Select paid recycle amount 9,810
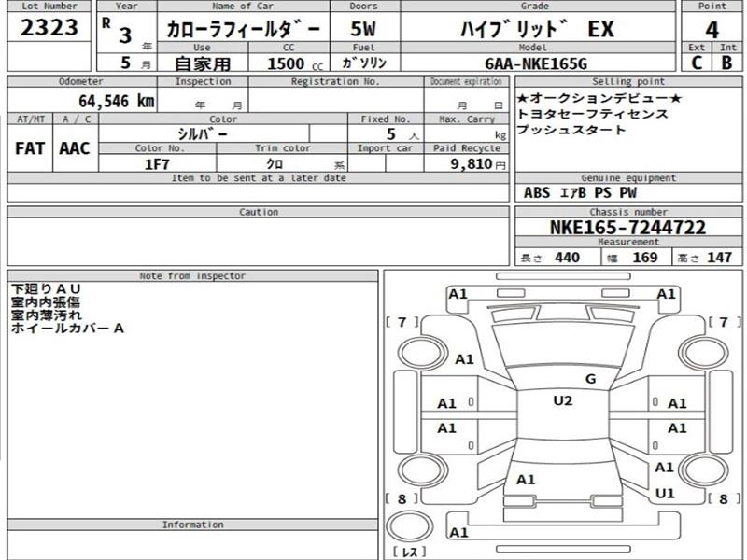This screenshot has width=747, height=560. (x=472, y=164)
